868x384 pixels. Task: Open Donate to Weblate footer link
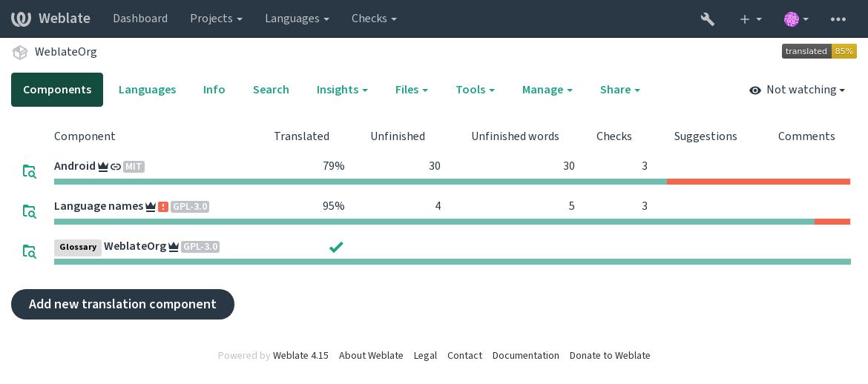[x=610, y=355]
